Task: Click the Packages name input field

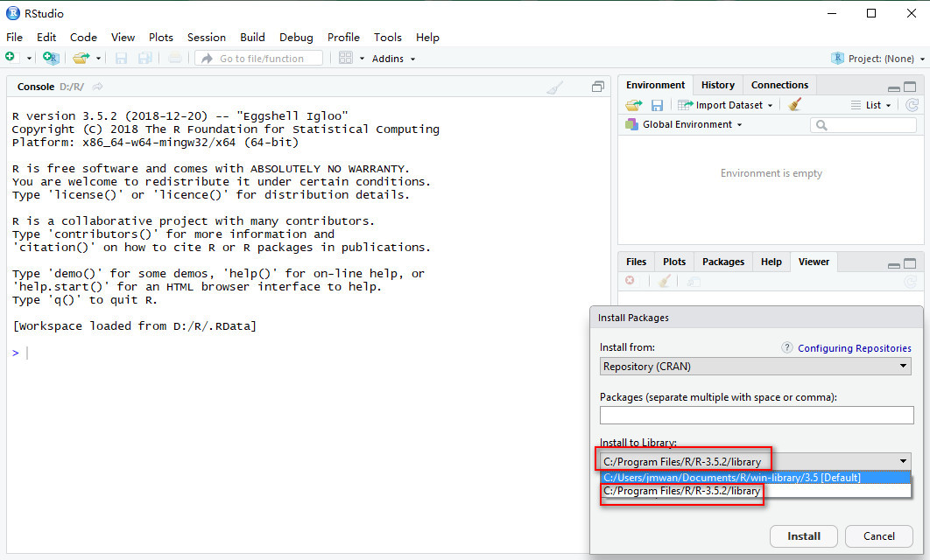Action: (755, 416)
